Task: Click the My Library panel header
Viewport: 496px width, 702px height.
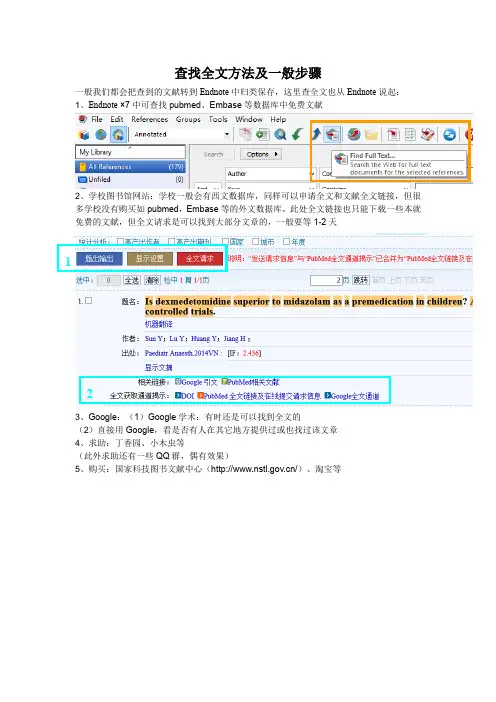Action: [x=130, y=152]
